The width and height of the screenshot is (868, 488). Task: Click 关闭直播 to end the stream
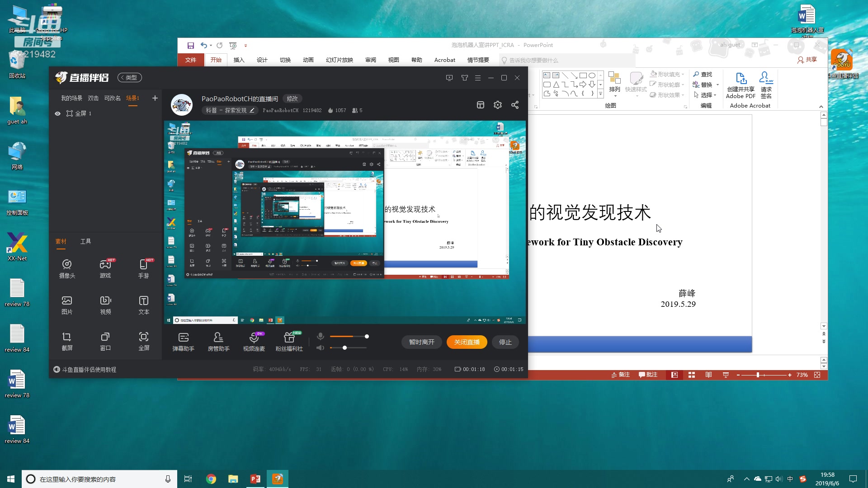(x=467, y=342)
